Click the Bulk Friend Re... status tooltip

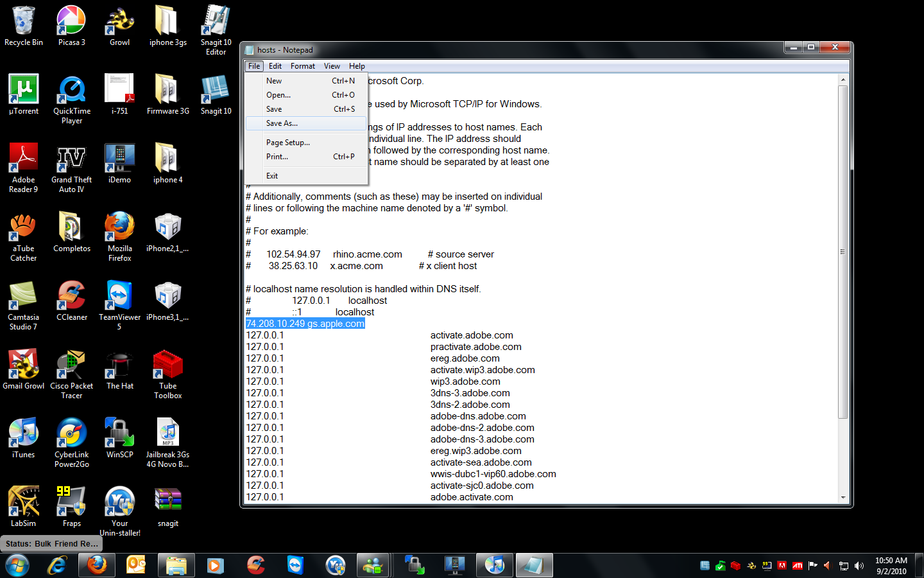click(52, 544)
